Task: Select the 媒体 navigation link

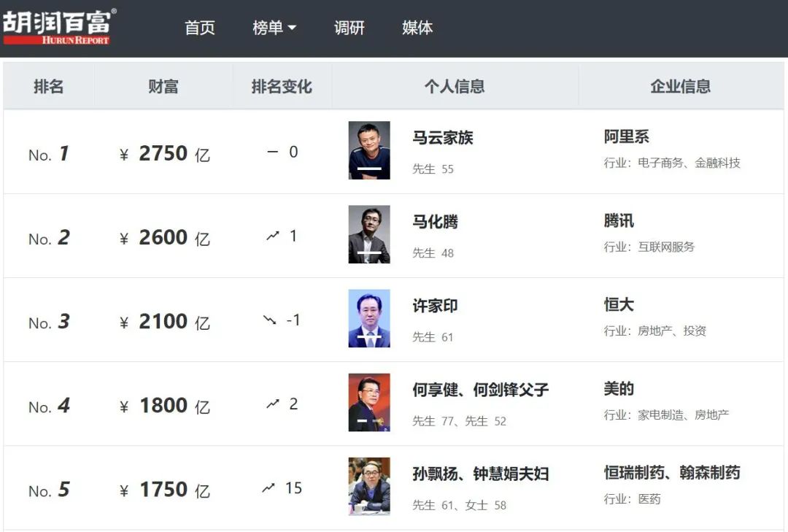Action: point(417,28)
